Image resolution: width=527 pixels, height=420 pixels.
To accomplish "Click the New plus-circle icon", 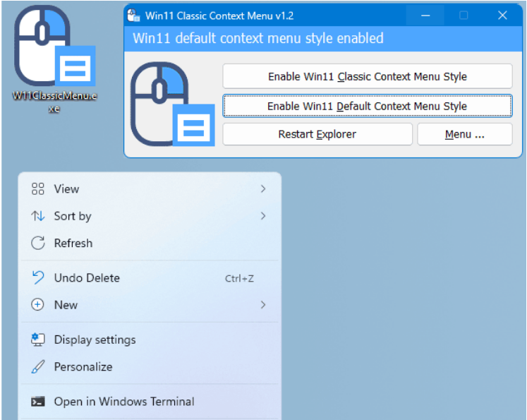I will [x=38, y=305].
